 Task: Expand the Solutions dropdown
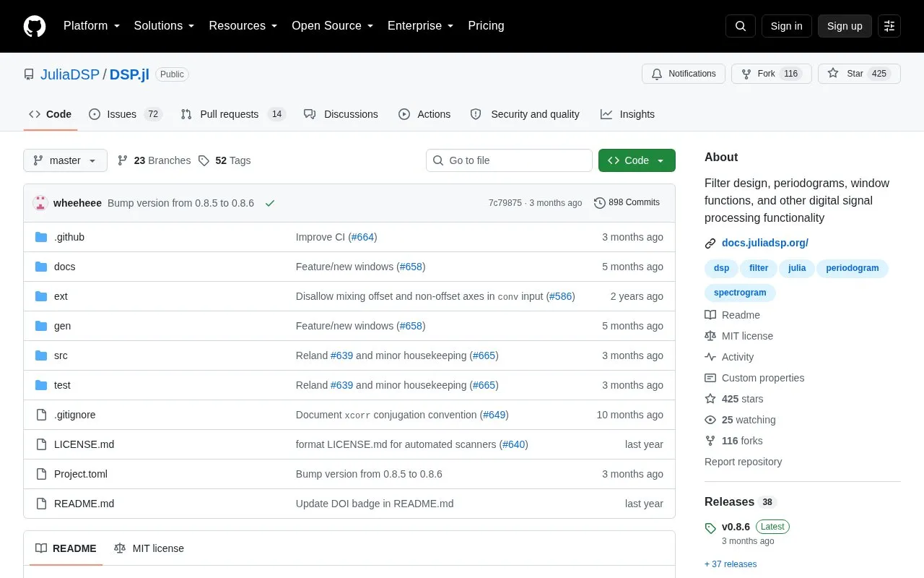coord(164,26)
